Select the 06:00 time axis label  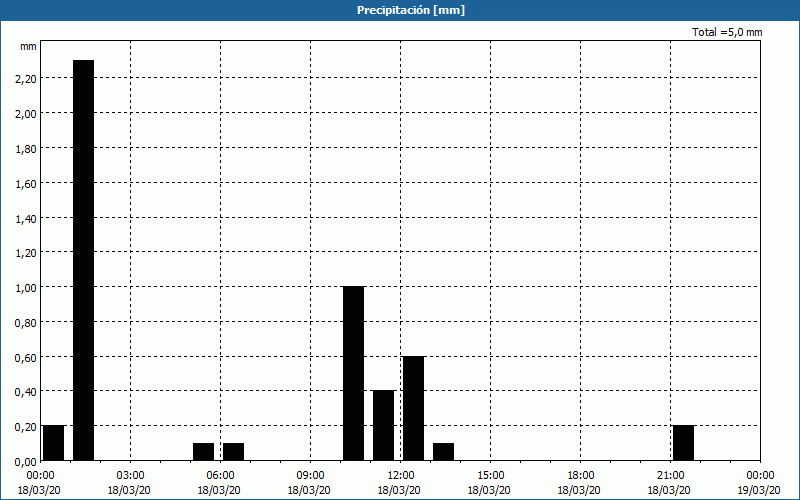[x=220, y=476]
